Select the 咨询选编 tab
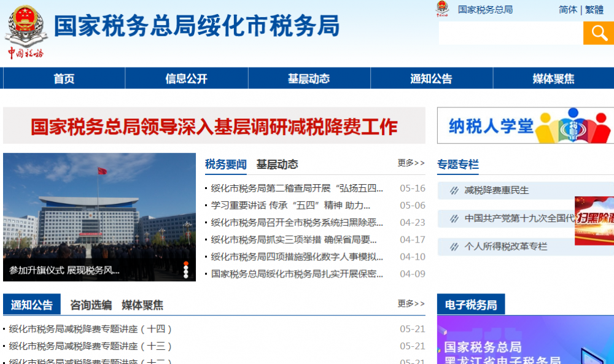 coord(91,305)
